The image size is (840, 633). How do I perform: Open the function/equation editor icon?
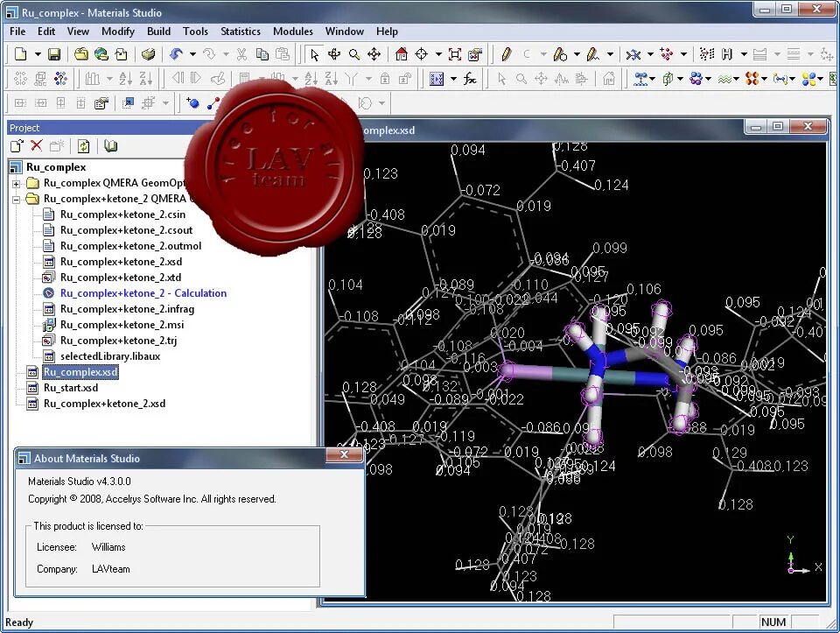coord(471,79)
